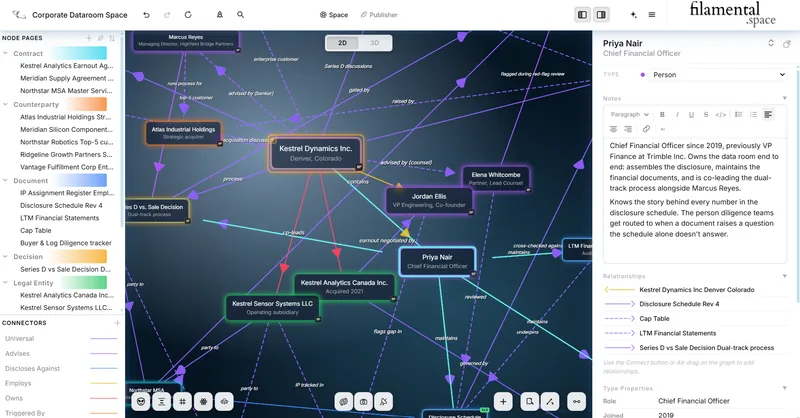Image resolution: width=800 pixels, height=418 pixels.
Task: Open Disclosure Schedule Rev 4 page
Action: [61, 205]
